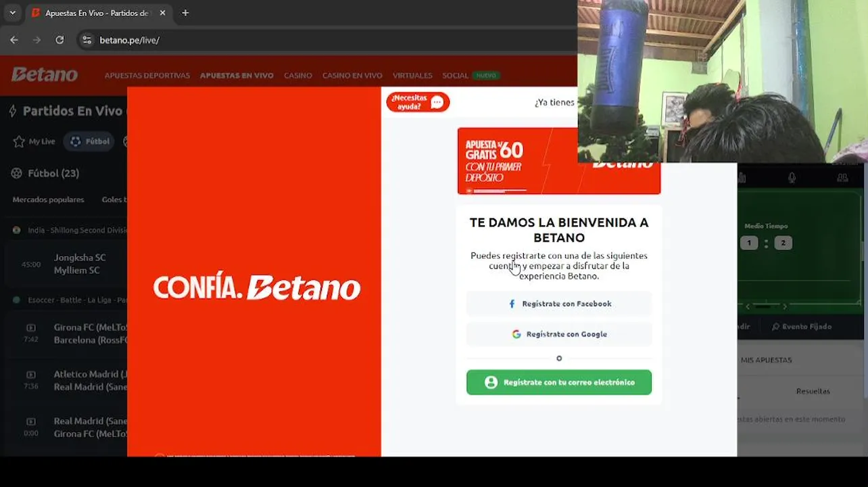
Task: Click the Evento Fijado pin button
Action: [x=802, y=327]
